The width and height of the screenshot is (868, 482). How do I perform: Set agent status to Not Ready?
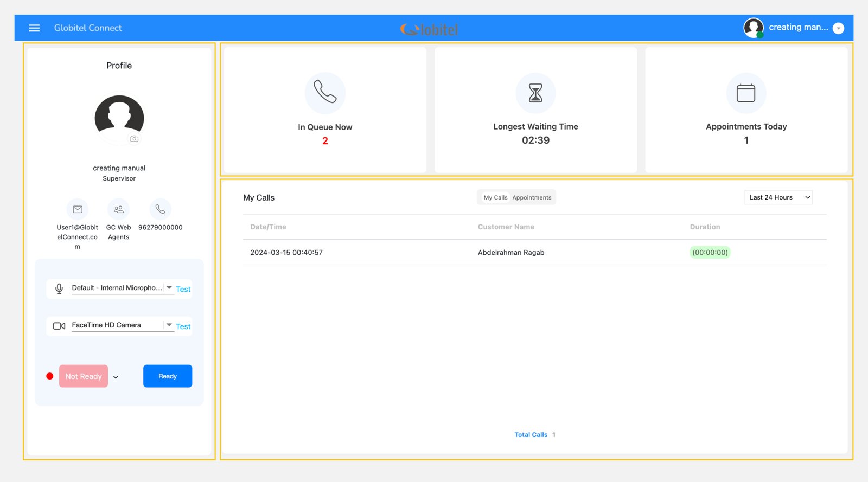(x=84, y=376)
